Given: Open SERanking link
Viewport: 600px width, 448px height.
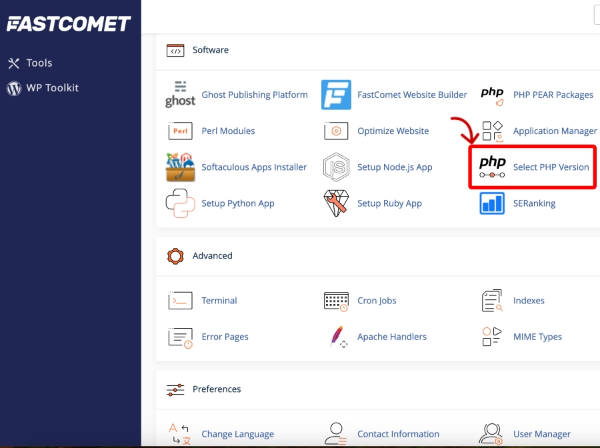Looking at the screenshot, I should click(534, 203).
